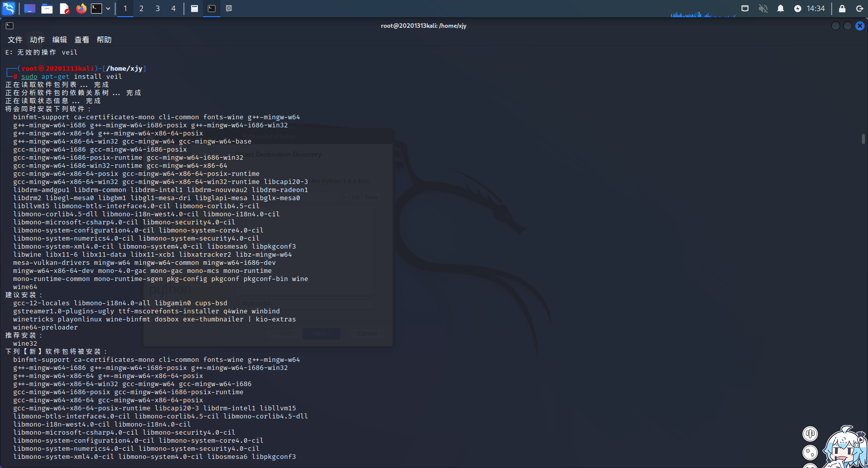This screenshot has width=868, height=468.
Task: Toggle the input method punctuation button
Action: pyautogui.click(x=810, y=453)
